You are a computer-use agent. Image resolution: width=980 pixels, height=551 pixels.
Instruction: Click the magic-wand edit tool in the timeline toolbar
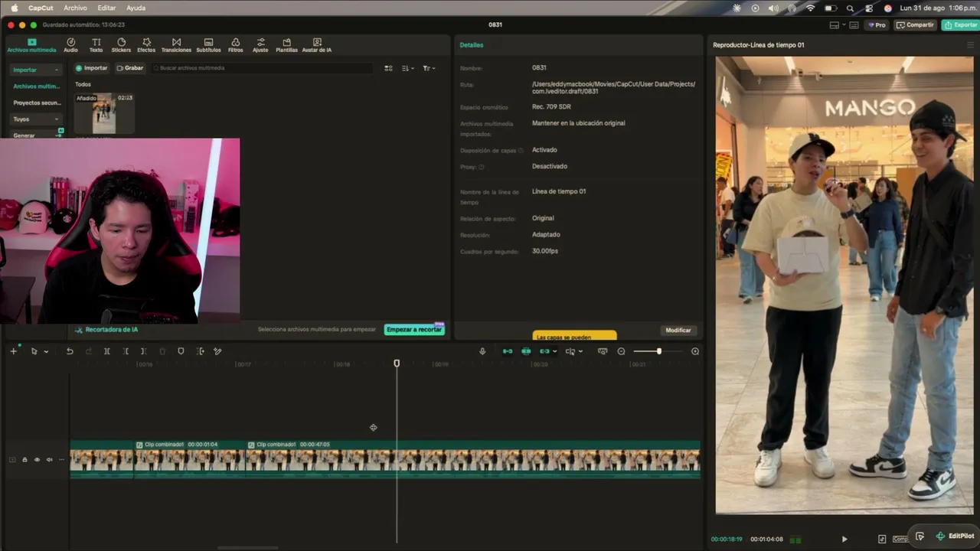point(217,351)
